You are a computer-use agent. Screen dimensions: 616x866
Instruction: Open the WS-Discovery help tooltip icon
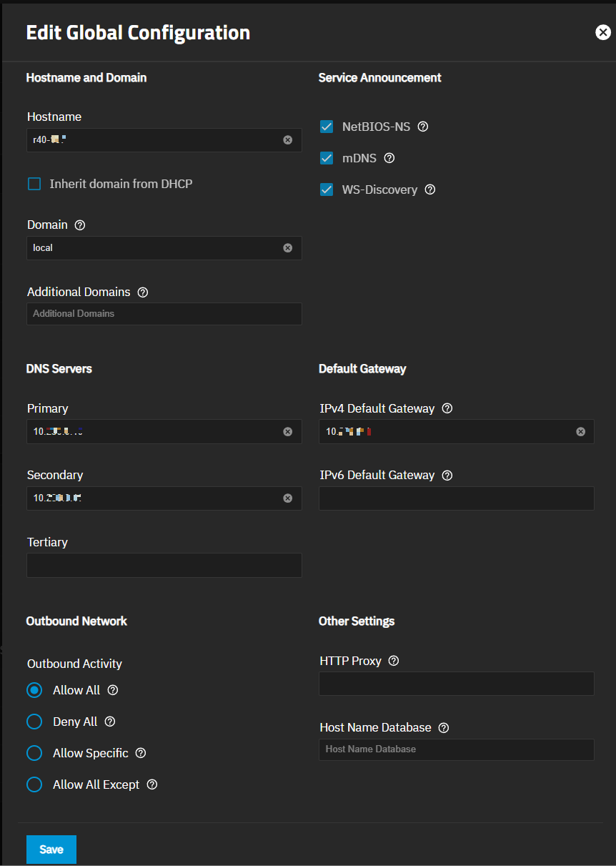[430, 190]
